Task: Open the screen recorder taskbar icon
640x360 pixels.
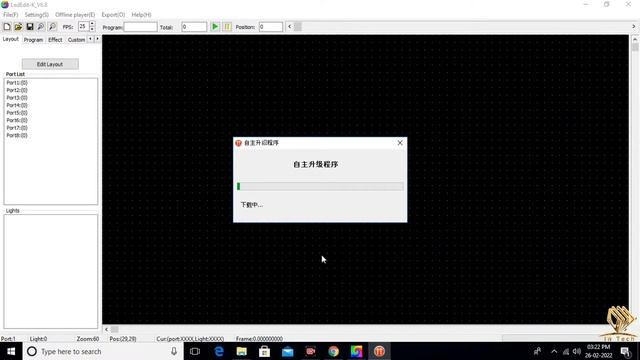Action: [x=311, y=351]
